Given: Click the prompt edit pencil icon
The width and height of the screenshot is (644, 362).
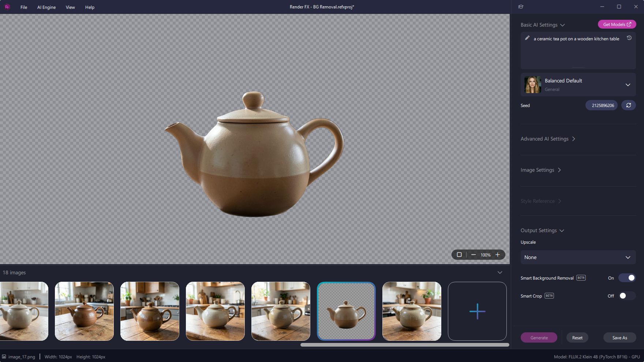Looking at the screenshot, I should (x=527, y=38).
